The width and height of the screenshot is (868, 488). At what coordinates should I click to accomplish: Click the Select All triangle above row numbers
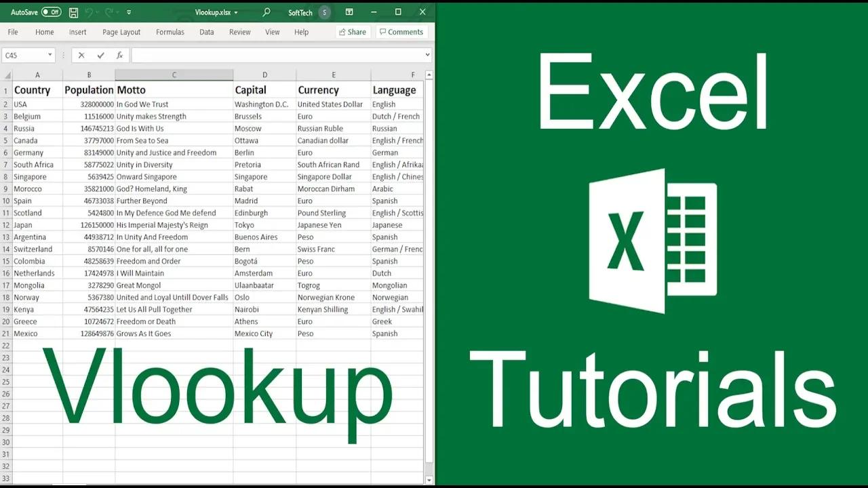(7, 75)
